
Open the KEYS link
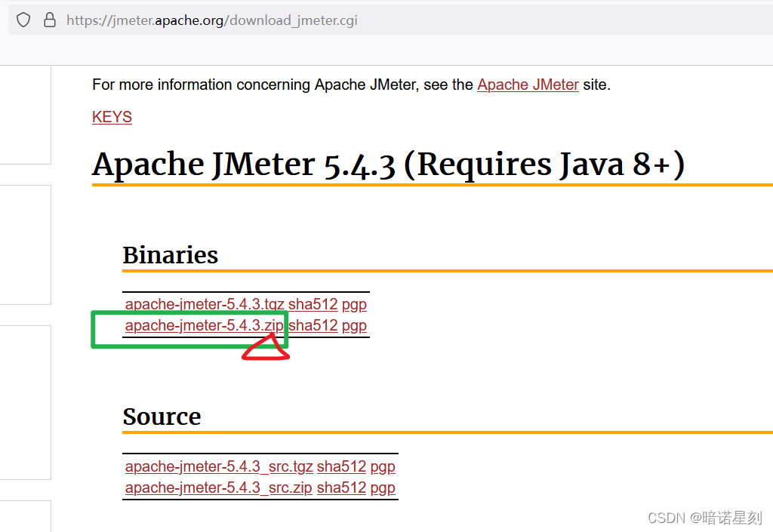point(112,117)
